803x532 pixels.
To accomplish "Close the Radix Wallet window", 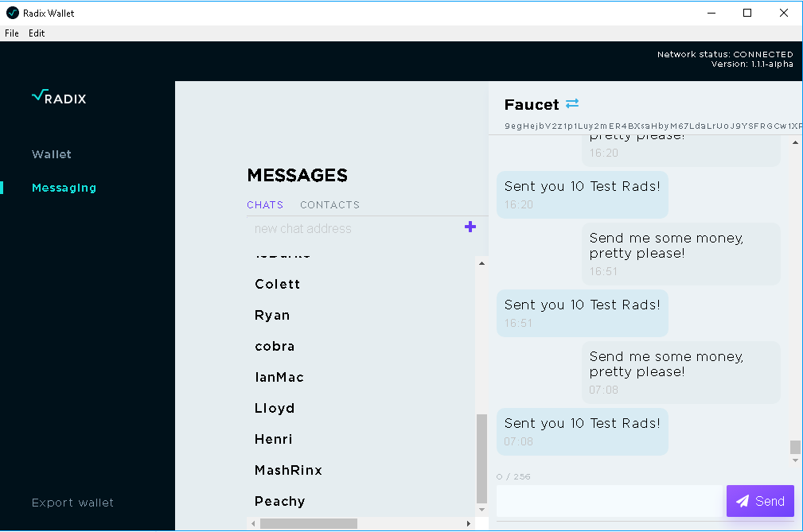I will pyautogui.click(x=784, y=13).
